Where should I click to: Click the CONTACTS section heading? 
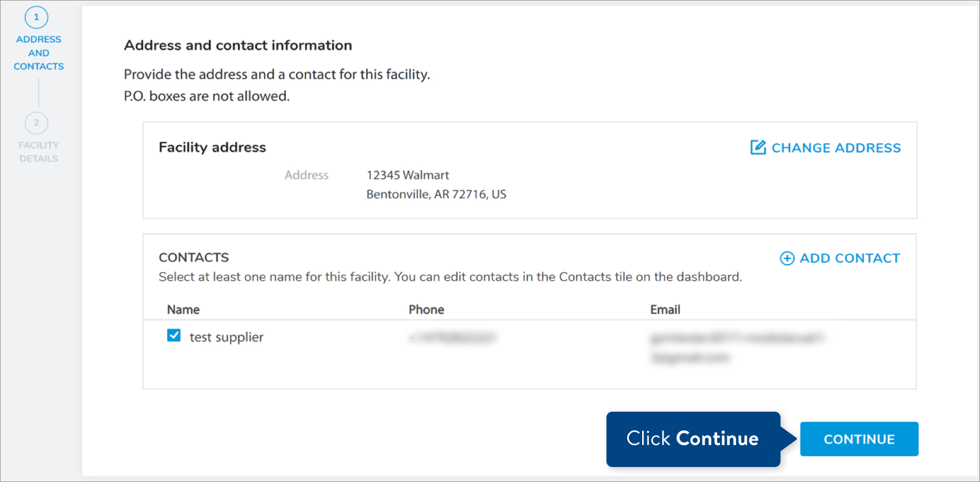coord(194,257)
